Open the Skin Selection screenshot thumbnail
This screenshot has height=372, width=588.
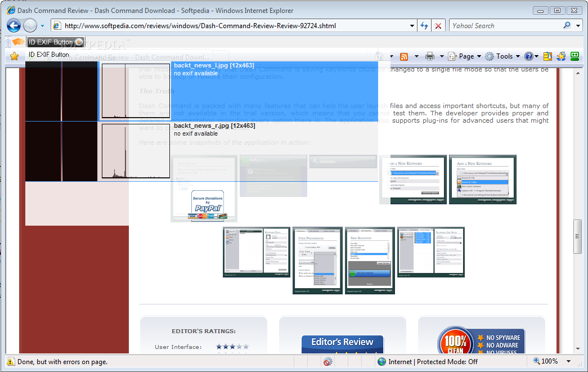370,261
